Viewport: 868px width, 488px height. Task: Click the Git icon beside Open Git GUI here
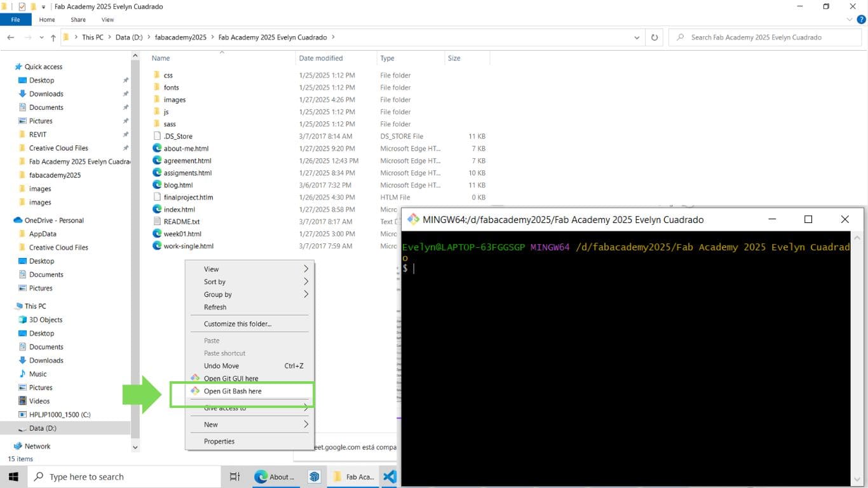pyautogui.click(x=195, y=378)
